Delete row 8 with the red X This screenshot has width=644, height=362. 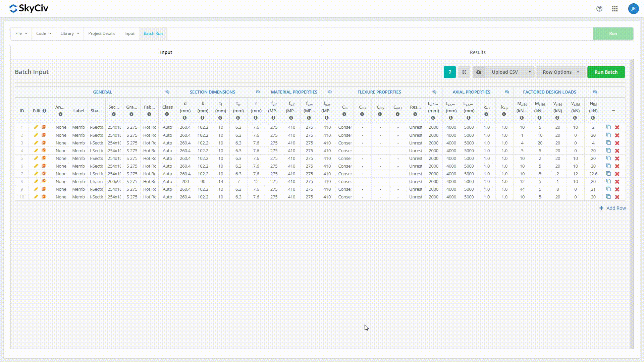click(617, 182)
